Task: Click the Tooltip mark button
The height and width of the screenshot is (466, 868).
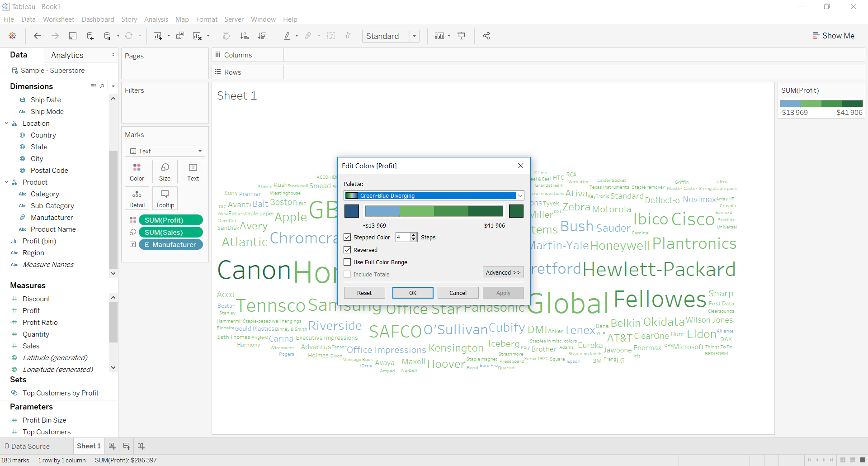Action: (x=165, y=199)
